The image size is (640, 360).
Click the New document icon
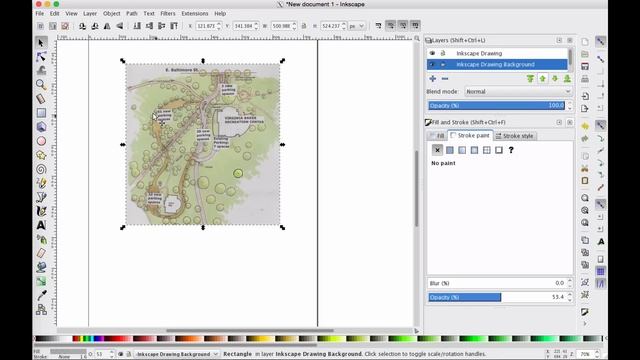coord(585,42)
